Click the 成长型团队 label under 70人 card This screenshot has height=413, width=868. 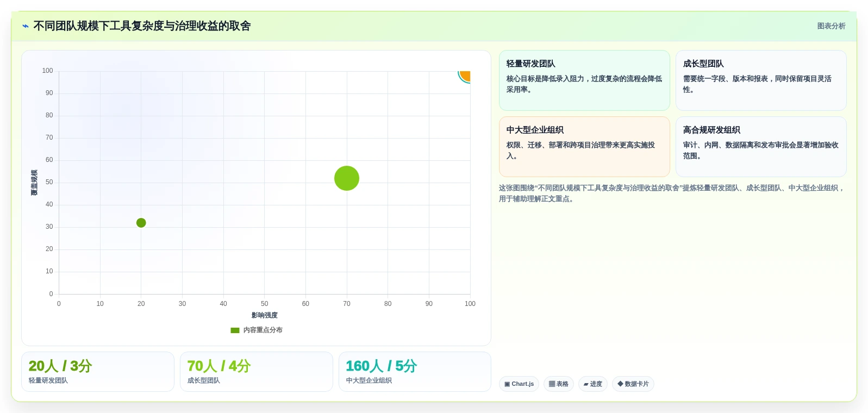pos(204,380)
